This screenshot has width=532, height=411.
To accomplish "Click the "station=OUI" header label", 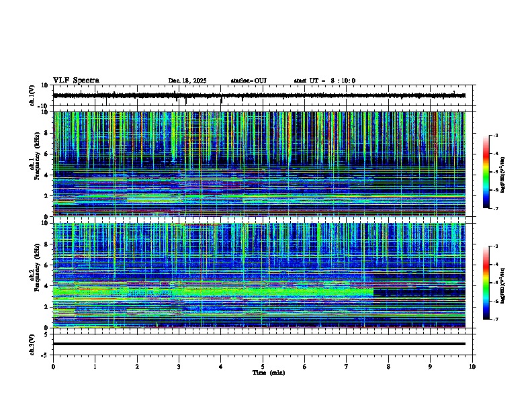I will [249, 81].
